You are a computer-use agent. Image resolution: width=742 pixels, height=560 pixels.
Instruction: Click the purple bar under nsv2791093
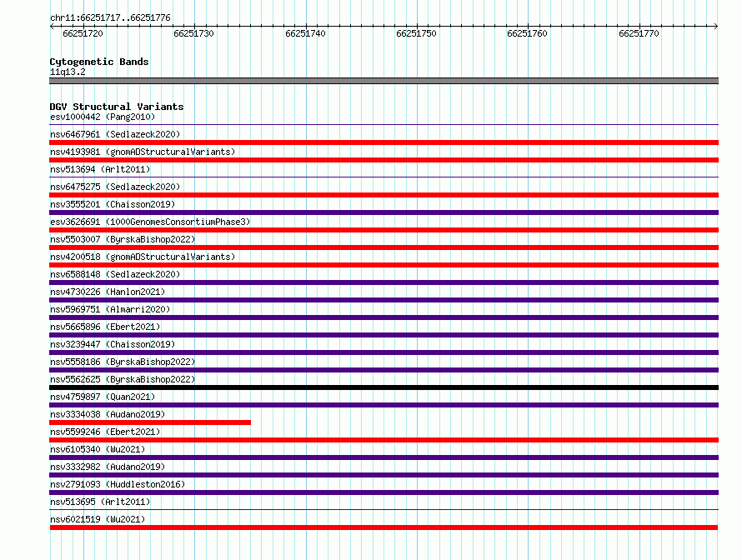click(x=384, y=492)
